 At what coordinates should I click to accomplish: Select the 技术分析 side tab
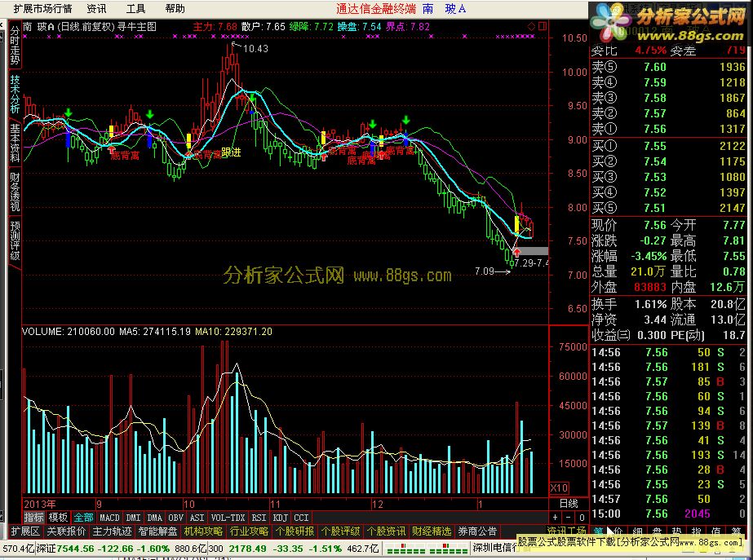[15, 94]
